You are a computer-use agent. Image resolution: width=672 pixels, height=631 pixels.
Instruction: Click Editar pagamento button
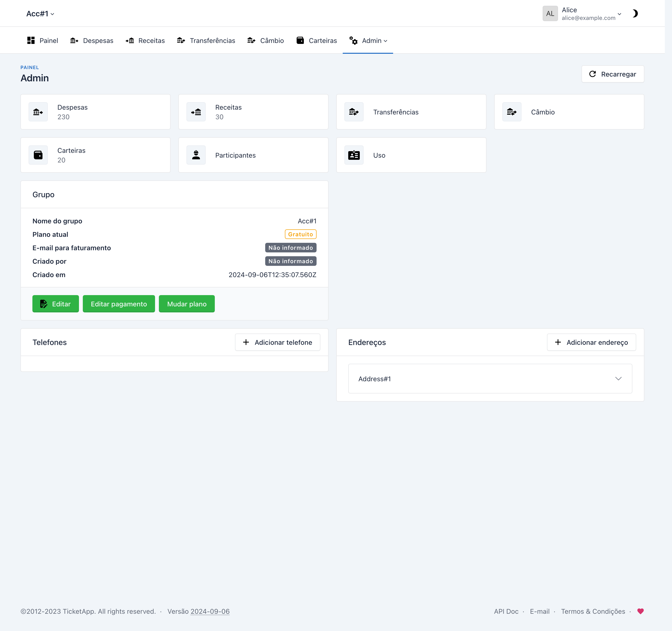119,304
